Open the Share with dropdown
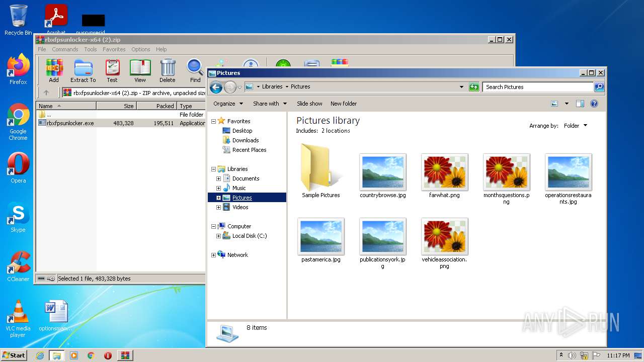Image resolution: width=644 pixels, height=362 pixels. pos(270,104)
